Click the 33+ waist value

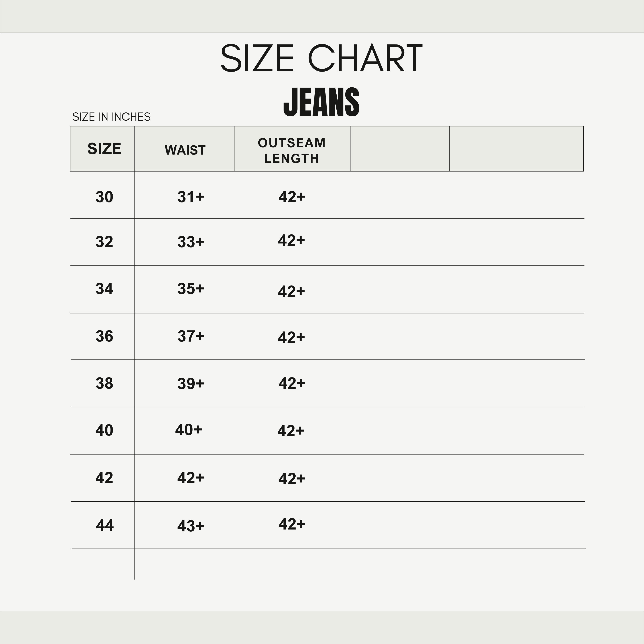pos(191,242)
